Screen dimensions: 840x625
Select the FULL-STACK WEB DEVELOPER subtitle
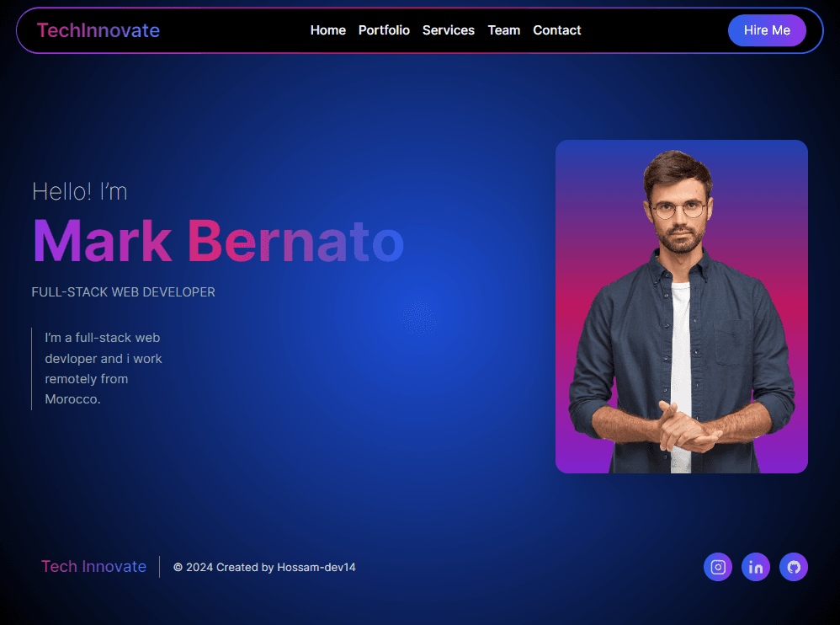coord(124,292)
